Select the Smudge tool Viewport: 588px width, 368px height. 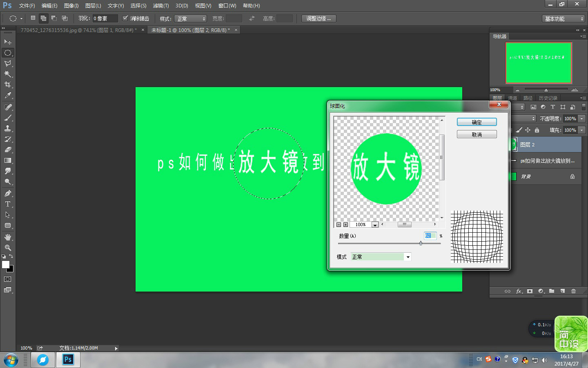(x=8, y=171)
